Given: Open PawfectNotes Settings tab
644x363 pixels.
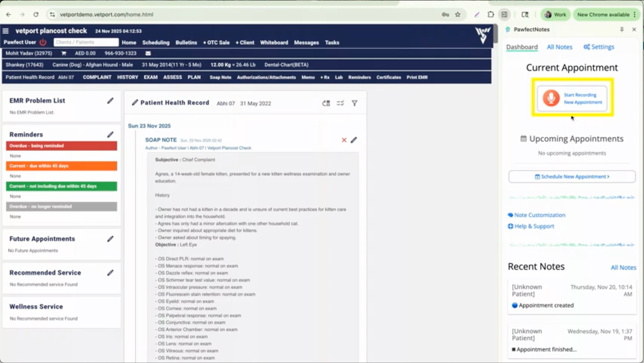Looking at the screenshot, I should [x=599, y=47].
